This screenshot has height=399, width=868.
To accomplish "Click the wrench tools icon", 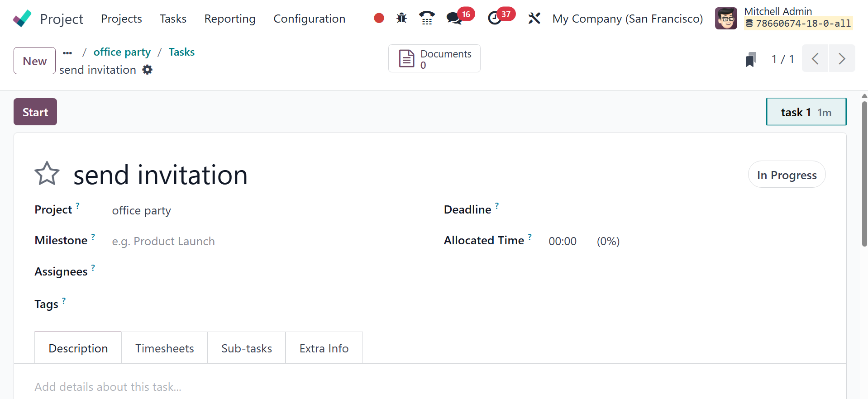I will pyautogui.click(x=534, y=18).
